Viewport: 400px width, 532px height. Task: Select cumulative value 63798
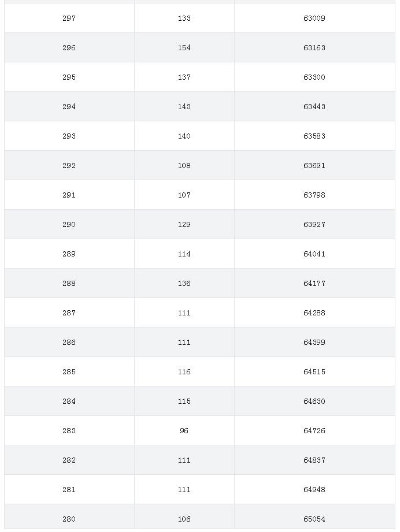pyautogui.click(x=314, y=195)
